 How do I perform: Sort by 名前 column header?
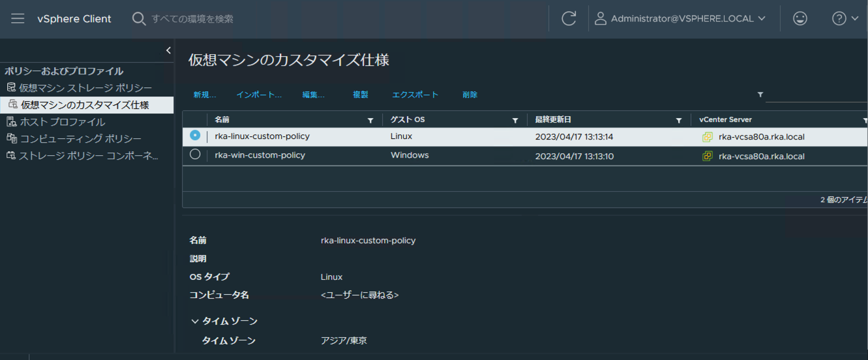click(222, 120)
